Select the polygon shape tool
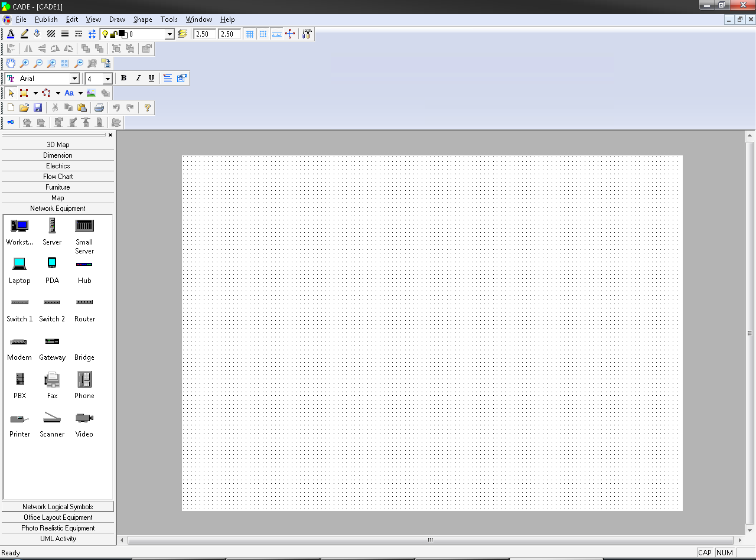Viewport: 756px width, 560px height. pos(47,93)
